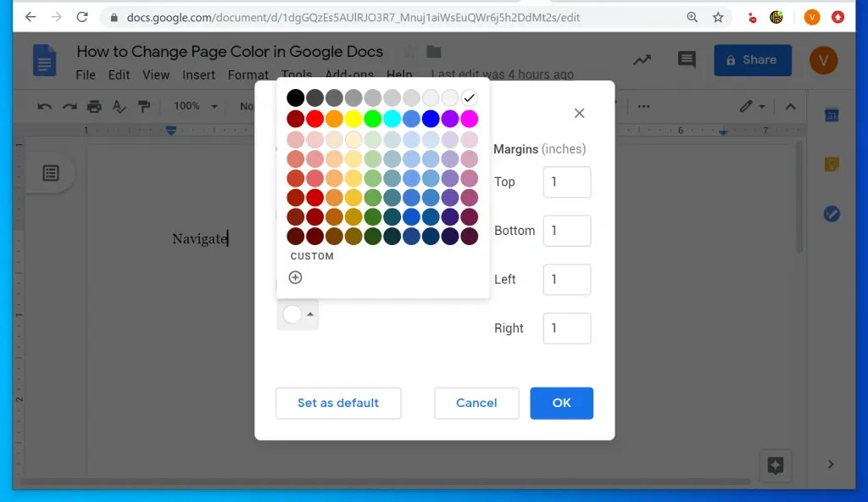Click the activity trend arrow icon
868x502 pixels.
tap(643, 59)
